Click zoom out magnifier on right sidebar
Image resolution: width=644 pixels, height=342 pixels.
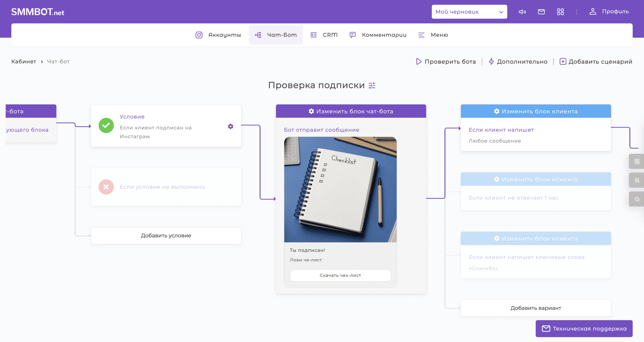[x=637, y=199]
